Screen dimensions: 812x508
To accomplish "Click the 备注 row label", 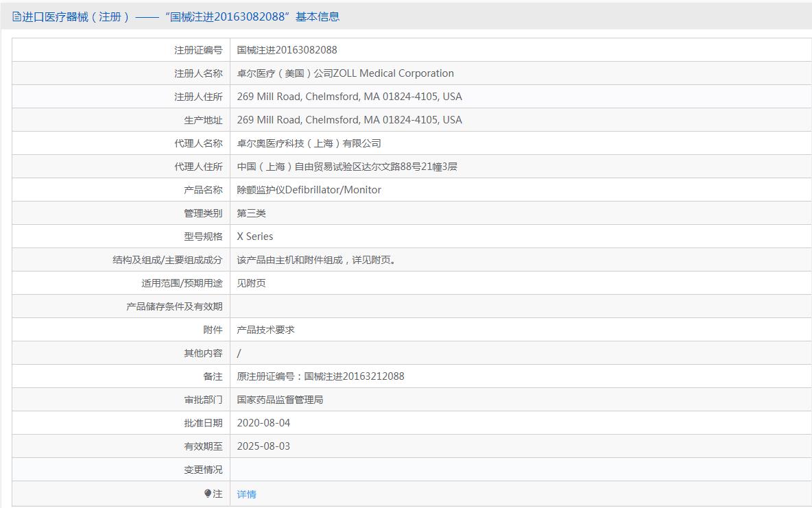I will coord(213,376).
